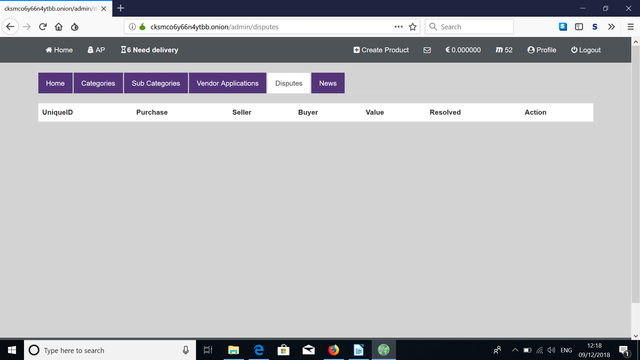Viewport: 640px width, 360px height.
Task: Open Task View in taskbar
Action: coord(208,350)
